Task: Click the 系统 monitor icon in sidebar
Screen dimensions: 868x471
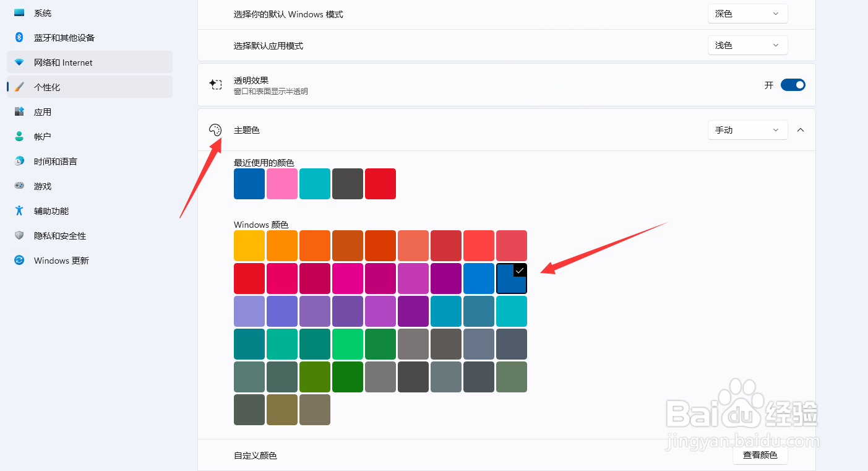Action: (19, 13)
